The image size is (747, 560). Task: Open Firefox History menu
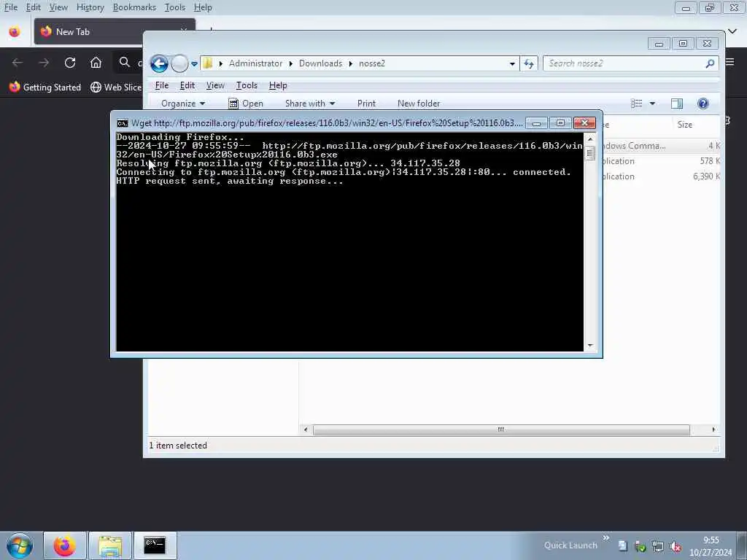click(x=90, y=7)
